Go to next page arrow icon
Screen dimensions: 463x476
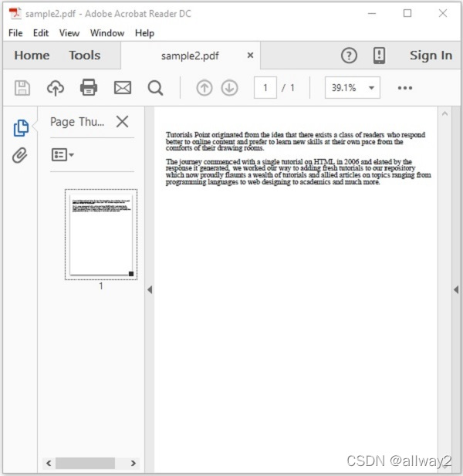click(x=229, y=88)
